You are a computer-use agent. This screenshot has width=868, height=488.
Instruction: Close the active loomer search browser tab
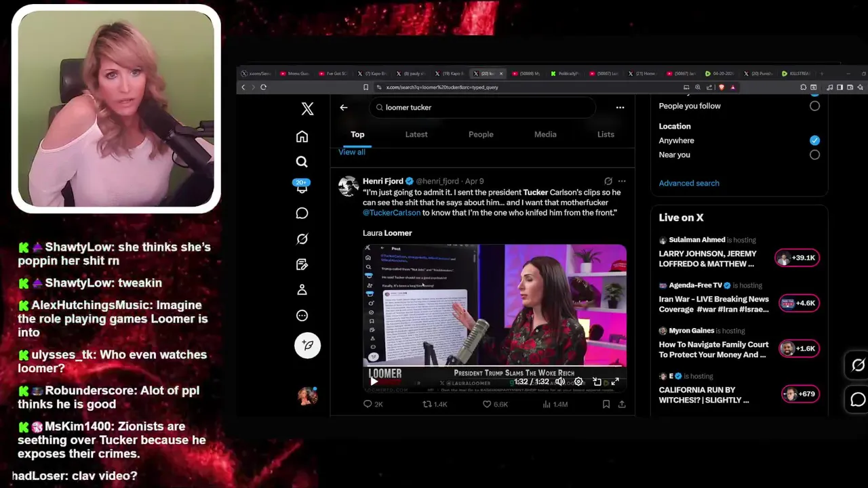point(502,73)
